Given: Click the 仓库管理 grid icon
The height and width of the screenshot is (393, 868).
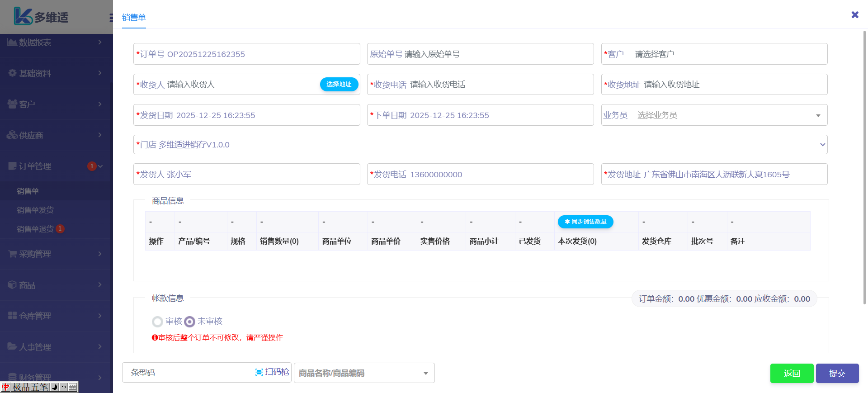Looking at the screenshot, I should 12,316.
